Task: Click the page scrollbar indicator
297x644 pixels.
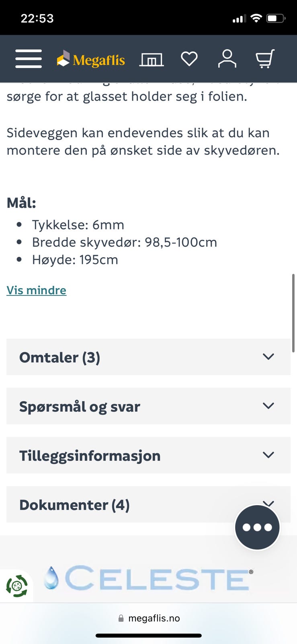Action: click(x=293, y=313)
